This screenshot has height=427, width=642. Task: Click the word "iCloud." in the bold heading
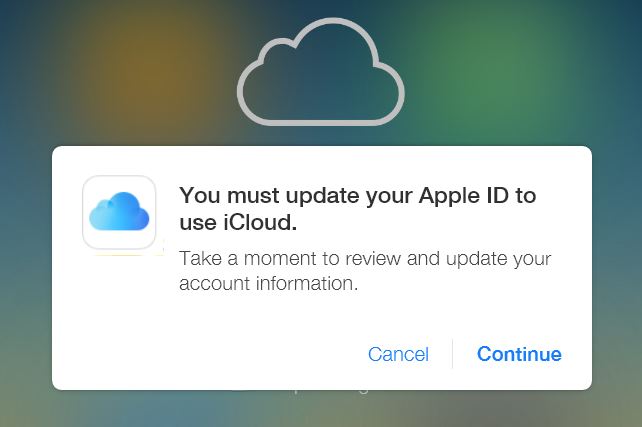(x=260, y=223)
